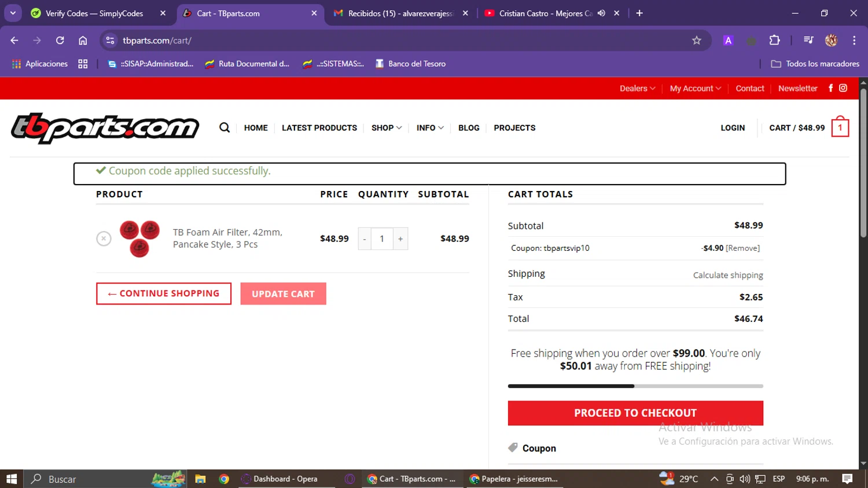Open the taskbar volume icon

(x=745, y=479)
